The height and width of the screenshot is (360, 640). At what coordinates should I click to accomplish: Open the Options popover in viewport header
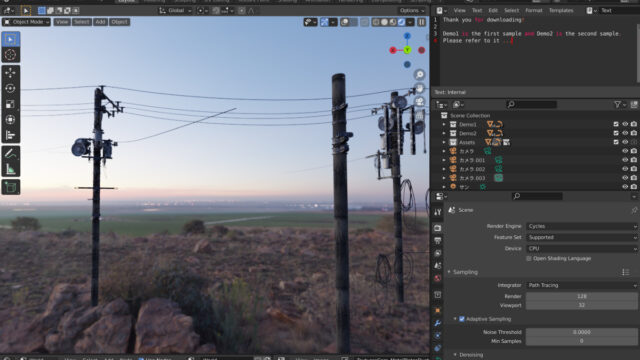411,11
